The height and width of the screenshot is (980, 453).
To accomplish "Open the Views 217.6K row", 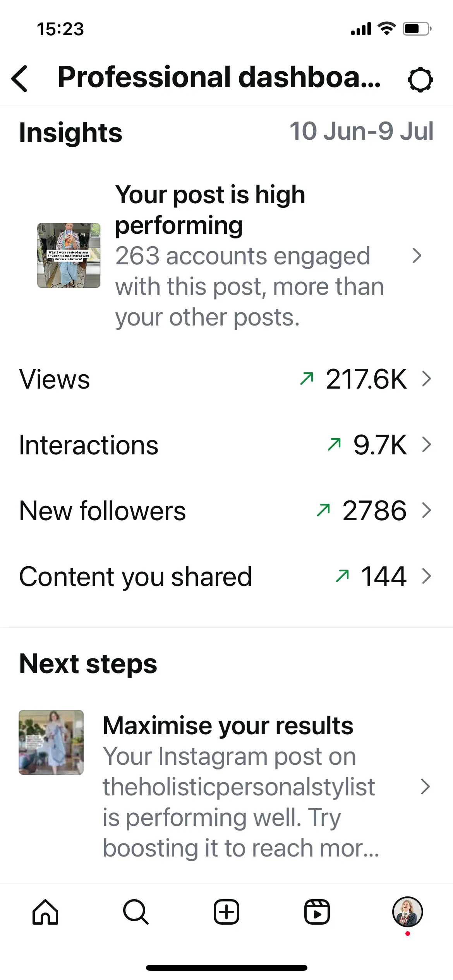I will tap(226, 379).
